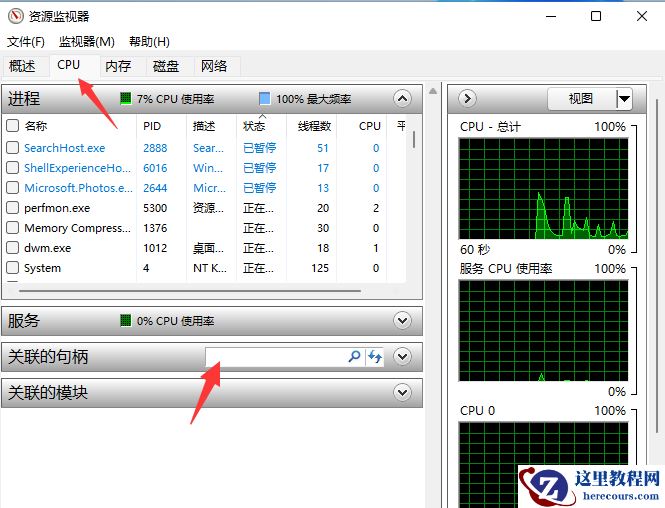Sort by the CPU column header
This screenshot has height=508, width=665.
370,126
